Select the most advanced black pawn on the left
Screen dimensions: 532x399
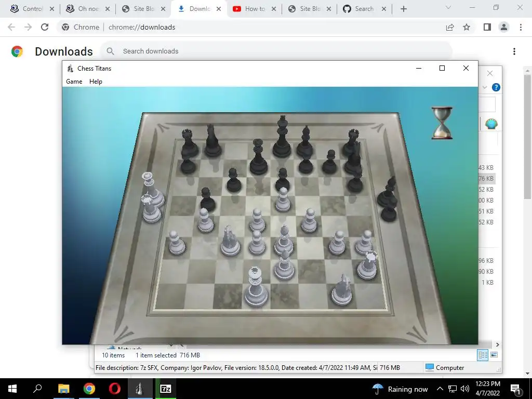pyautogui.click(x=207, y=199)
